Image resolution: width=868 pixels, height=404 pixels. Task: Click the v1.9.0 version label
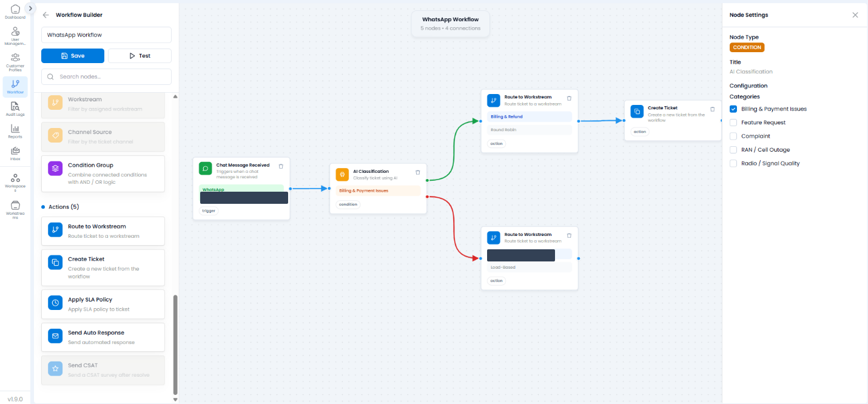point(15,399)
